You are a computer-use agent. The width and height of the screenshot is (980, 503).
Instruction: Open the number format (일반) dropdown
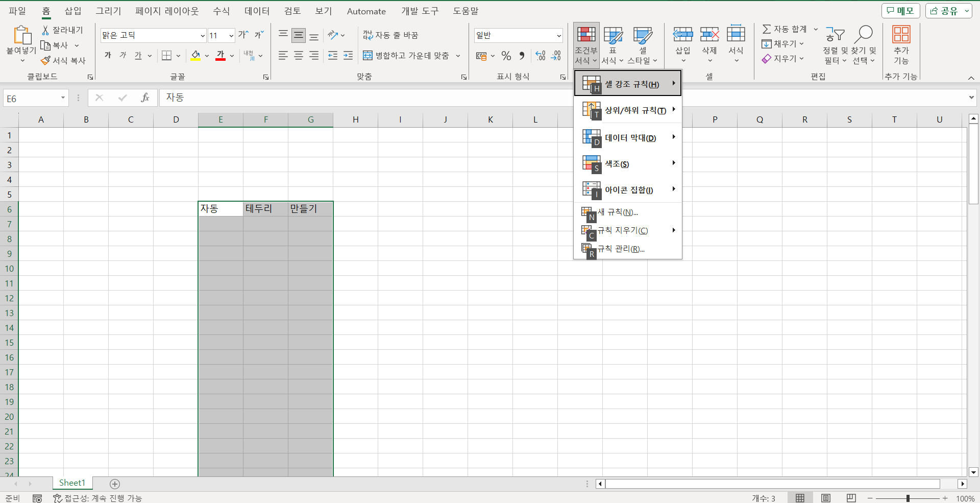coord(559,35)
